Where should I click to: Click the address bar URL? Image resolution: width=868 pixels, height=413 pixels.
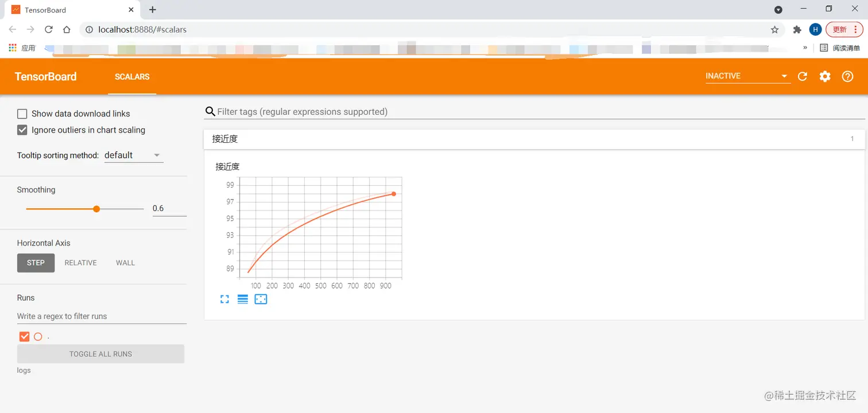(x=142, y=29)
